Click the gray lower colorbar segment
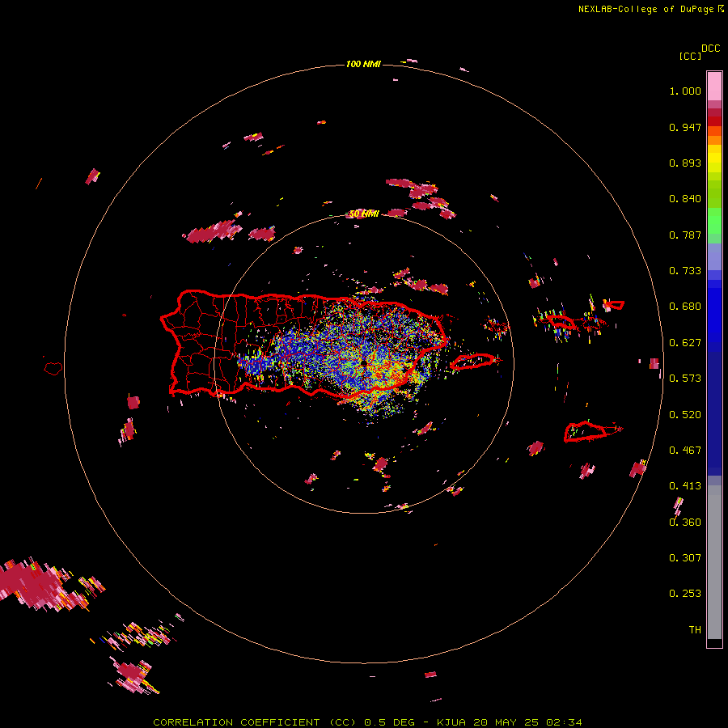 pyautogui.click(x=714, y=562)
